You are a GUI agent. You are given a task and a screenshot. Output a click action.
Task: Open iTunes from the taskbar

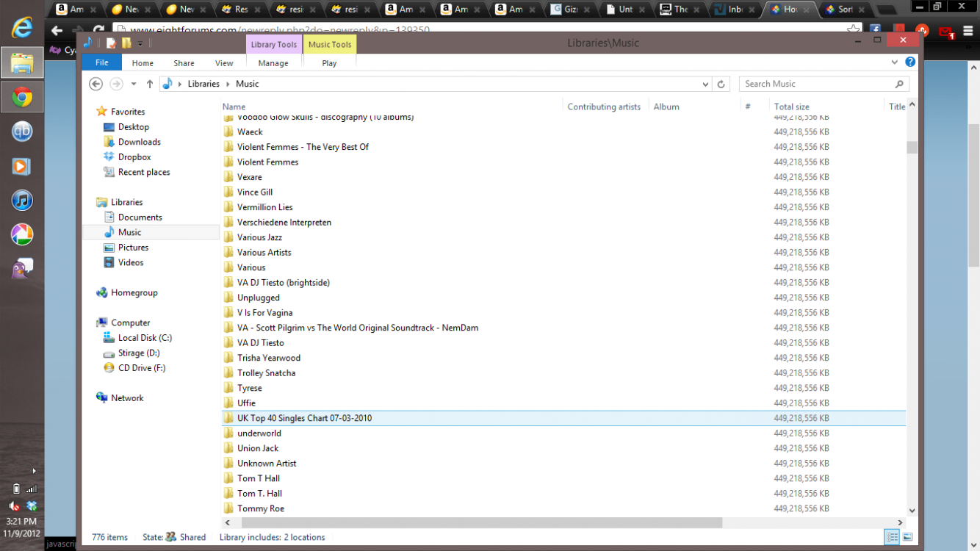[23, 198]
